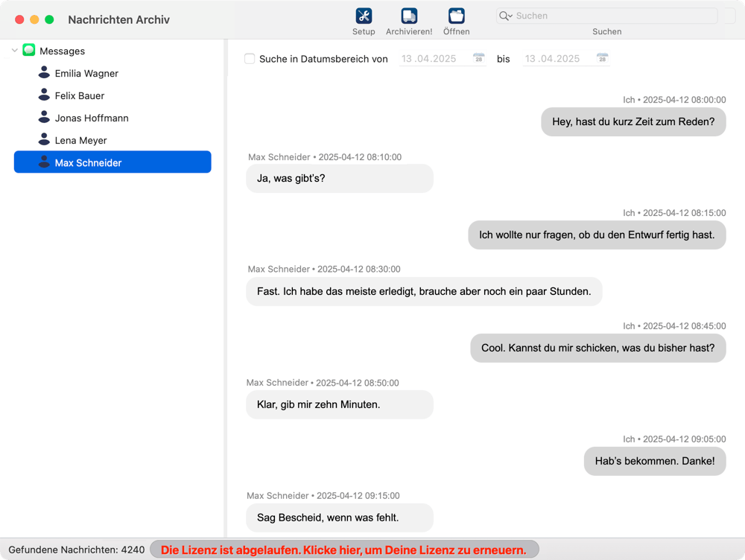Collapse the Messages tree node
The image size is (745, 560).
(15, 51)
